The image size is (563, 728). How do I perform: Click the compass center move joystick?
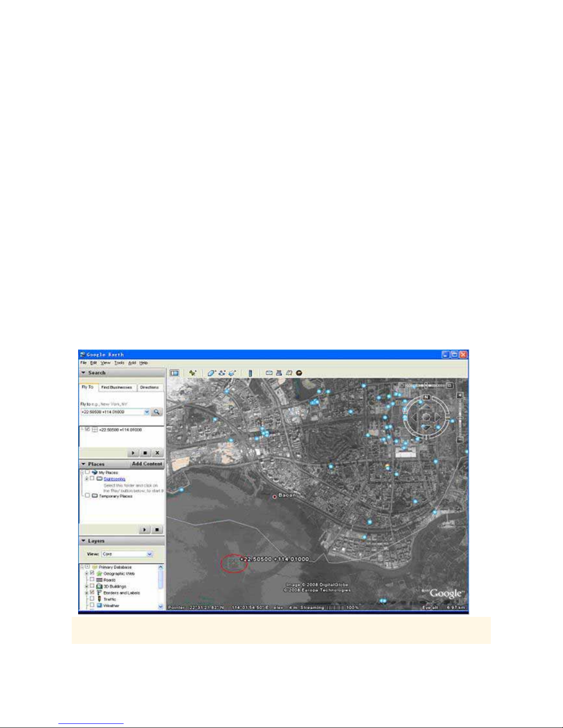tap(426, 417)
